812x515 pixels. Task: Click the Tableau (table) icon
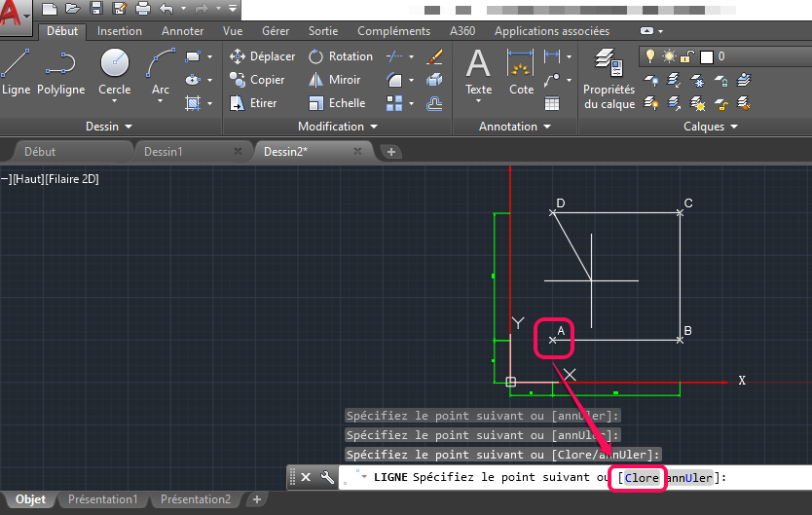pos(552,103)
